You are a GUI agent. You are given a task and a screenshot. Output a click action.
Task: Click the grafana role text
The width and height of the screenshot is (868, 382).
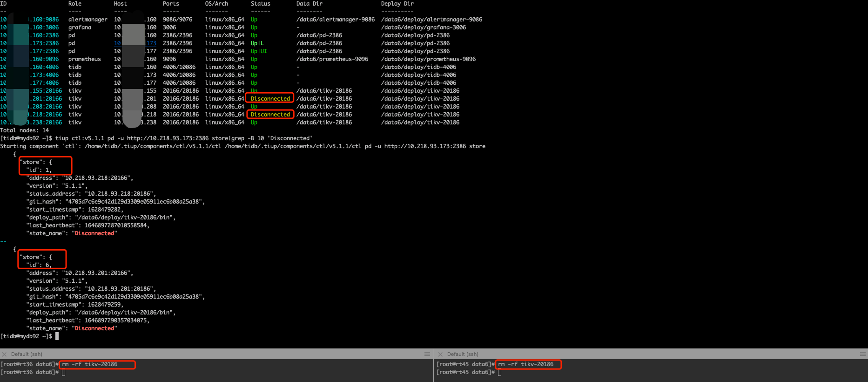(80, 27)
